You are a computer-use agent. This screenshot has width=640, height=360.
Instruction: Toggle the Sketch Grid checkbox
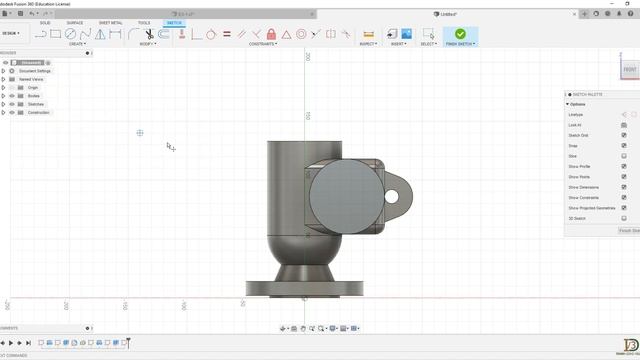tap(624, 135)
